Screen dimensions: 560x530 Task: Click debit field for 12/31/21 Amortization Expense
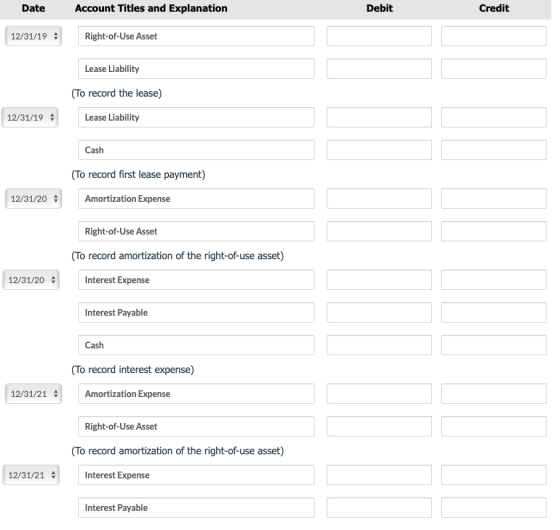[x=379, y=394]
